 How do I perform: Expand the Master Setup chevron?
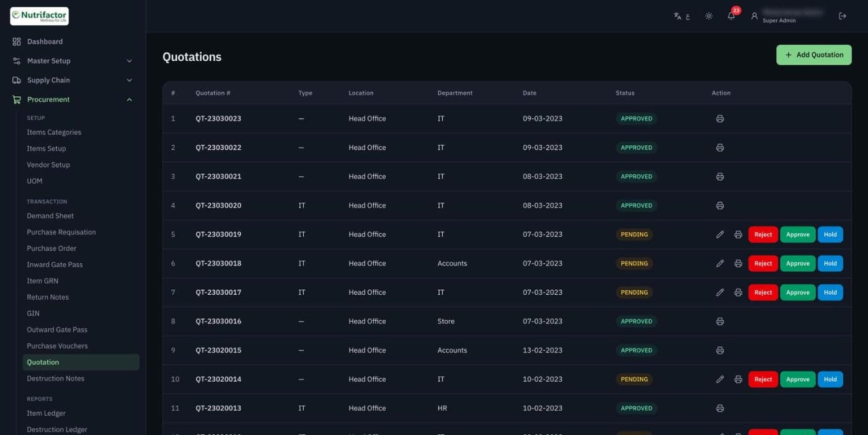pyautogui.click(x=129, y=61)
